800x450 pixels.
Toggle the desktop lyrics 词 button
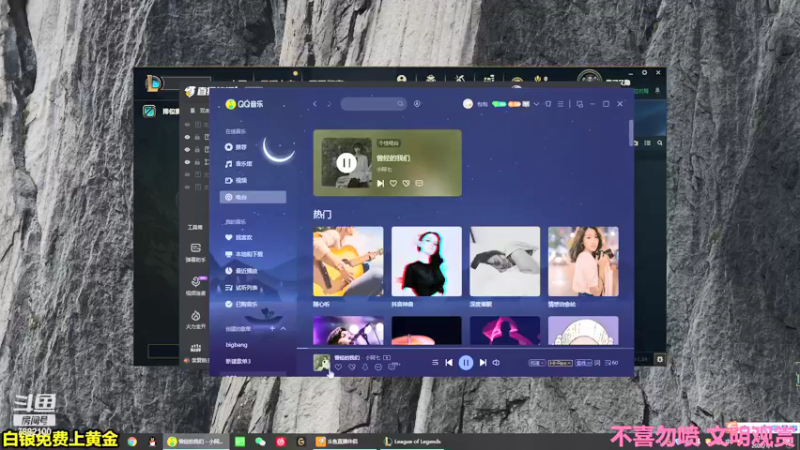pos(597,363)
